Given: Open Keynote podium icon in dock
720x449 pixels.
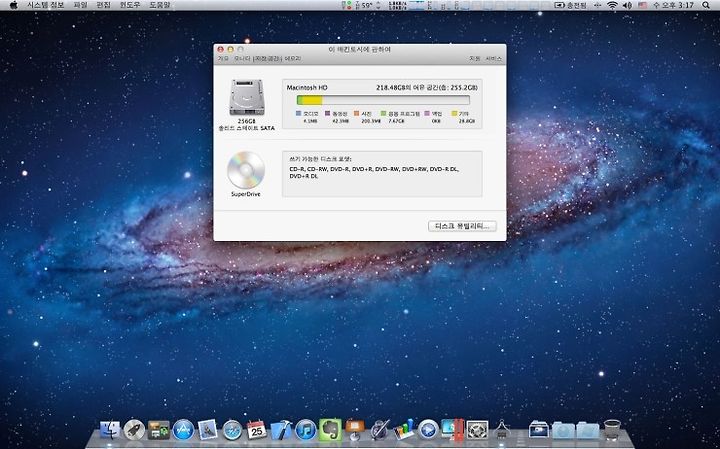Looking at the screenshot, I should 355,430.
